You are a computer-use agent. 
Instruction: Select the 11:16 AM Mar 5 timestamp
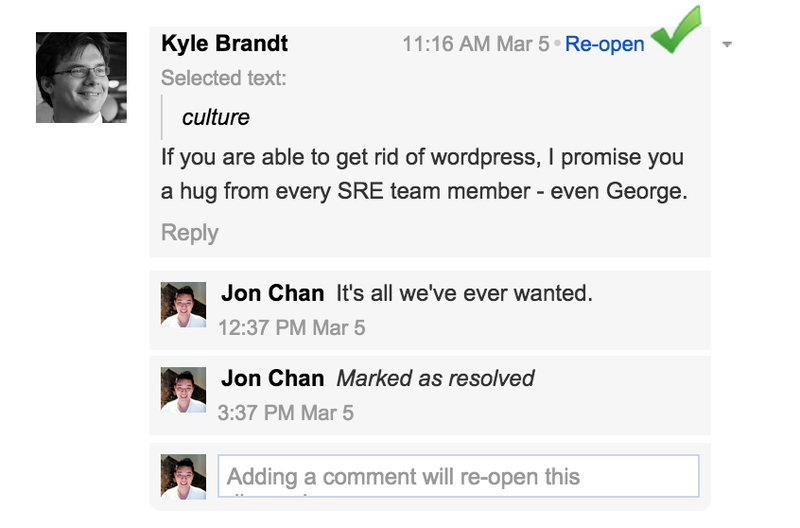(476, 44)
